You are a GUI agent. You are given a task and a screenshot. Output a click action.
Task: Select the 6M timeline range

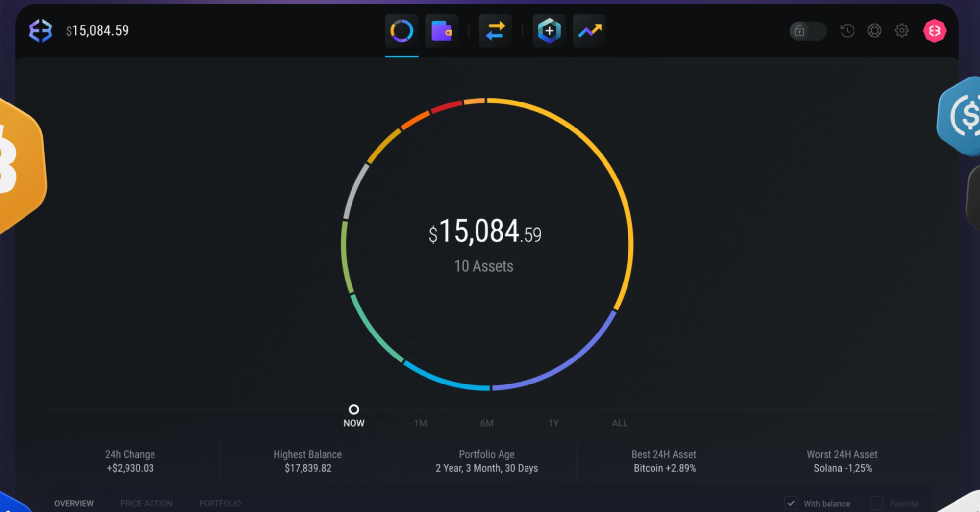[487, 423]
